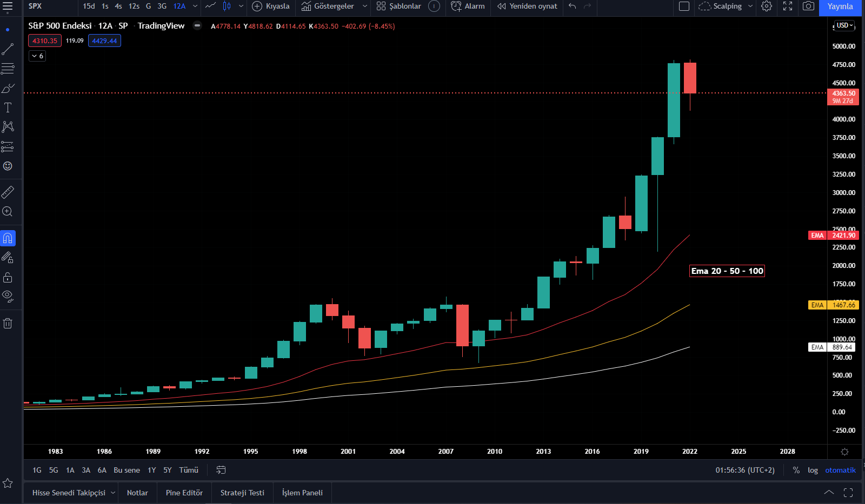Screen dimensions: 865x504
Task: Open chart settings gear icon
Action: [x=767, y=6]
